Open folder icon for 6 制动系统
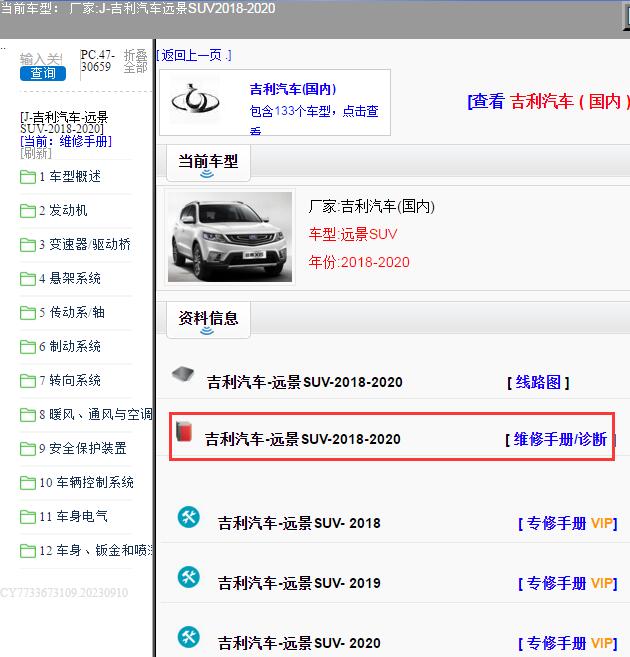 point(28,347)
